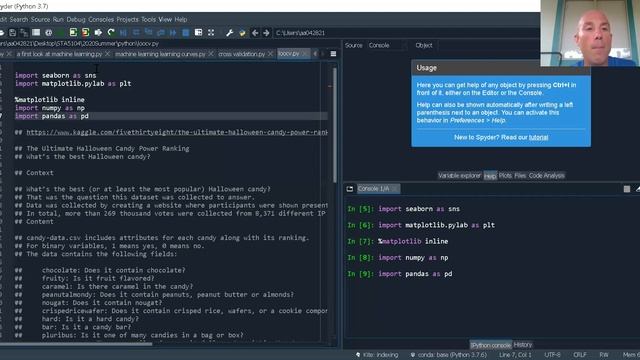Switch to Help pane tab
The image size is (640, 360).
(x=490, y=176)
